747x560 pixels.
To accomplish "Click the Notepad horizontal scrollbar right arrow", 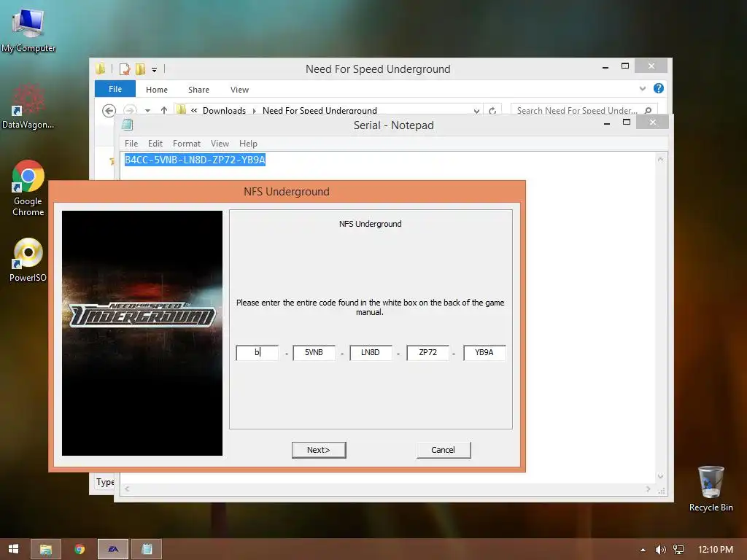I will click(648, 489).
